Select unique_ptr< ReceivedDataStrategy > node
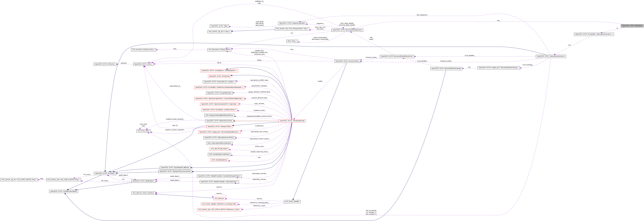The width and height of the screenshot is (644, 221). pyautogui.click(x=499, y=68)
